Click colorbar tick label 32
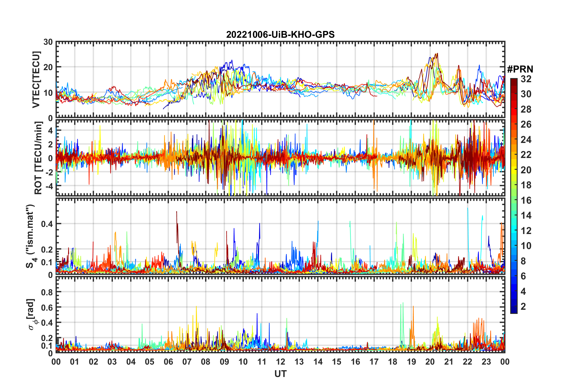This screenshot has height=392, width=561. tap(526, 79)
